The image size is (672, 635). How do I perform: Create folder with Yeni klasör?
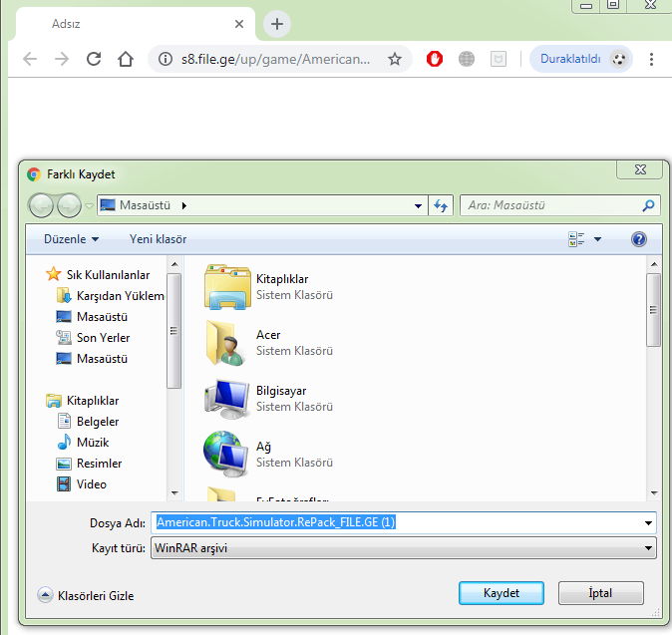coord(158,239)
